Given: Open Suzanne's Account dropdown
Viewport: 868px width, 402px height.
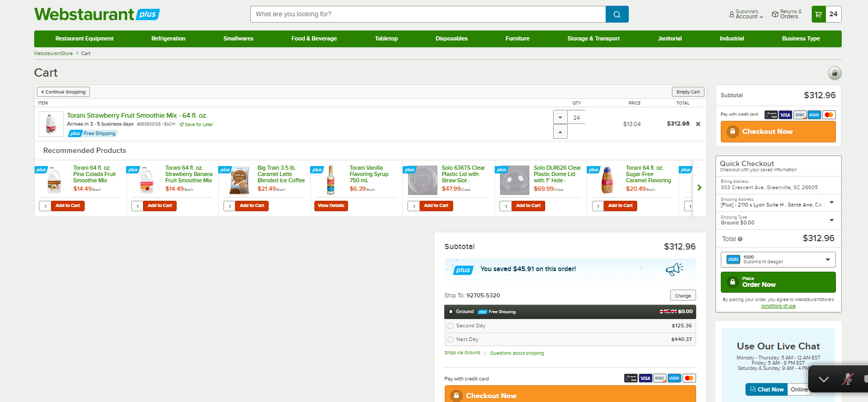Looking at the screenshot, I should (747, 14).
